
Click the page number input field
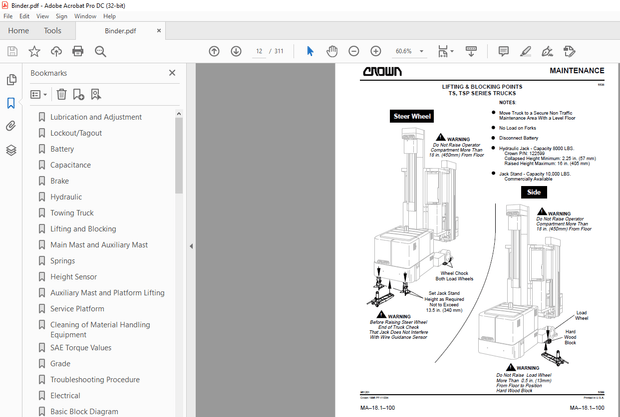pyautogui.click(x=259, y=51)
